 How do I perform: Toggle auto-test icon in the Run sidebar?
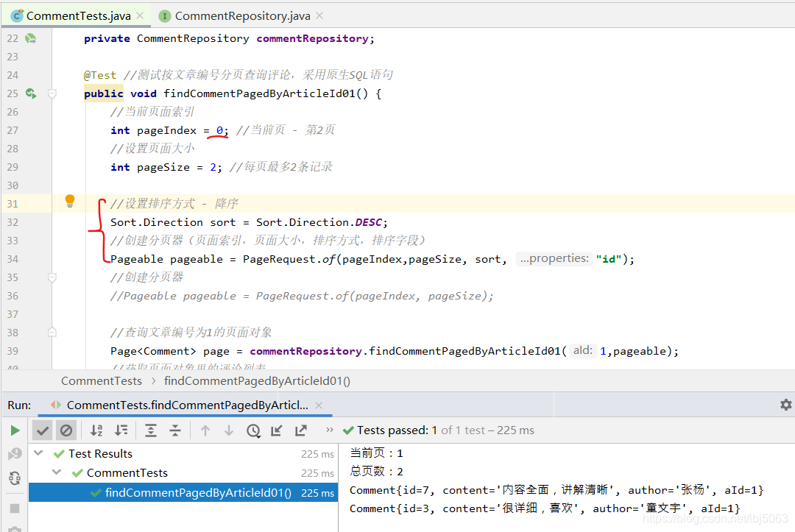tap(15, 478)
